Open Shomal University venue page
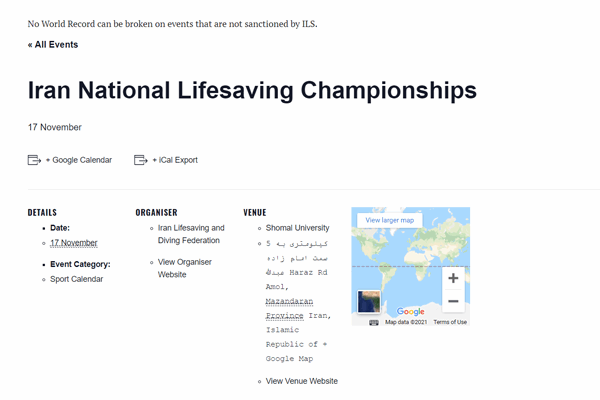Screen dimensions: 600x400 (297, 228)
